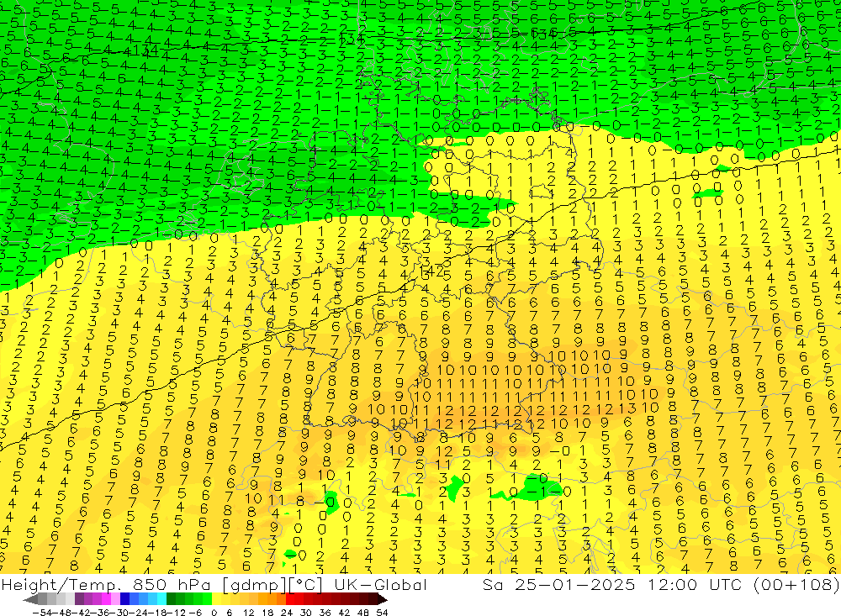
Task: Click the bright red legend color swatch
Action: (290, 599)
